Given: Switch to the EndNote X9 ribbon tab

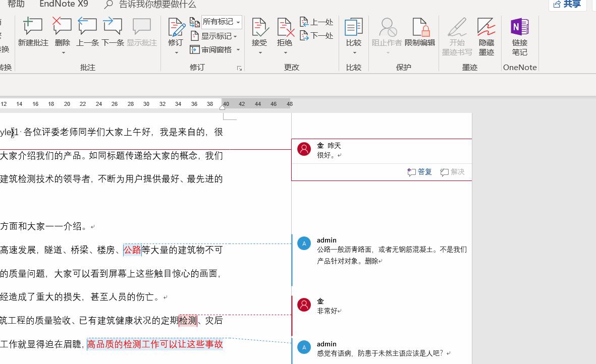Looking at the screenshot, I should pos(64,4).
